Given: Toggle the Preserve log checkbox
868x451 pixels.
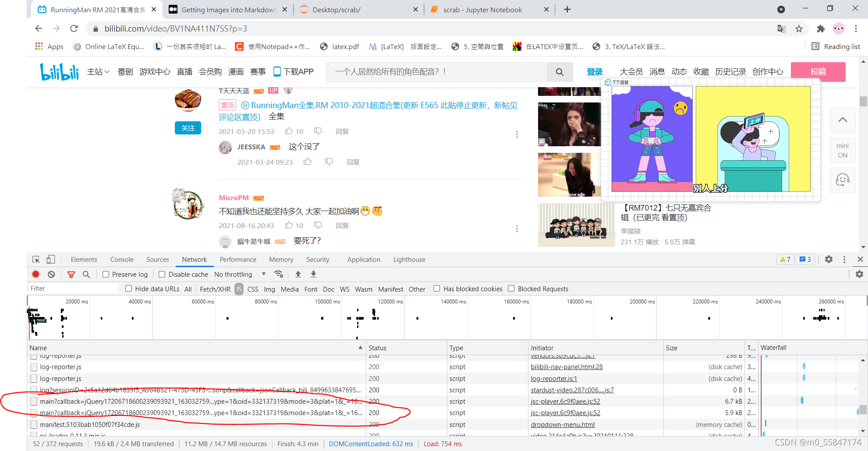Looking at the screenshot, I should pyautogui.click(x=106, y=274).
